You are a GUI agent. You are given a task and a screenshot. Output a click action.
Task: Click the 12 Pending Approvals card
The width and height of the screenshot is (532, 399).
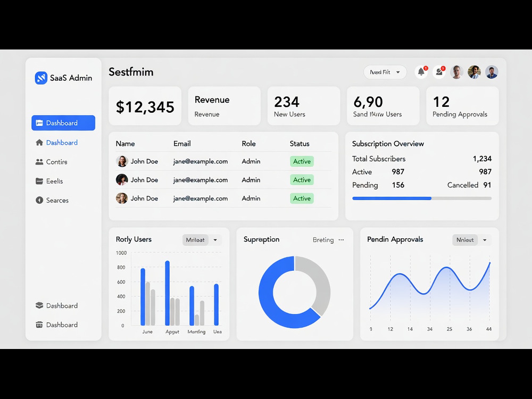[462, 106]
